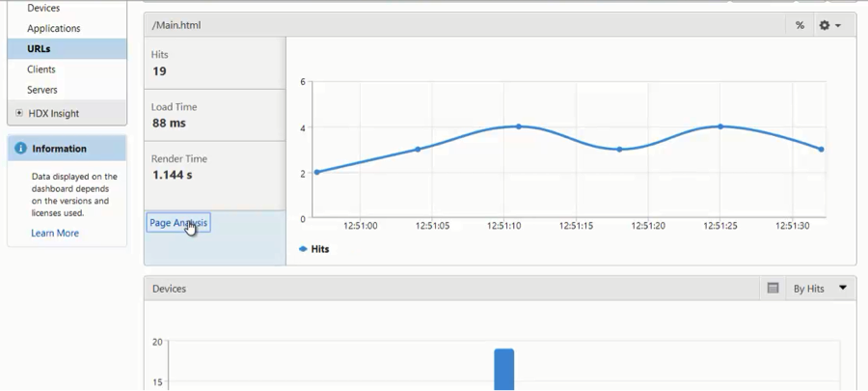Open the By Hits dropdown

(x=820, y=289)
